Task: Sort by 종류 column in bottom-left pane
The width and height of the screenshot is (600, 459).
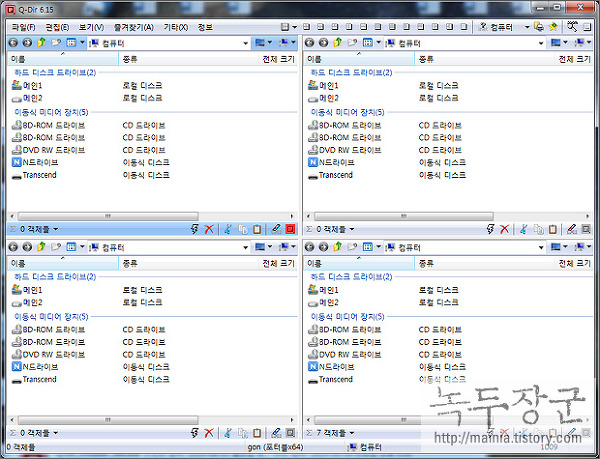Action: tap(189, 263)
